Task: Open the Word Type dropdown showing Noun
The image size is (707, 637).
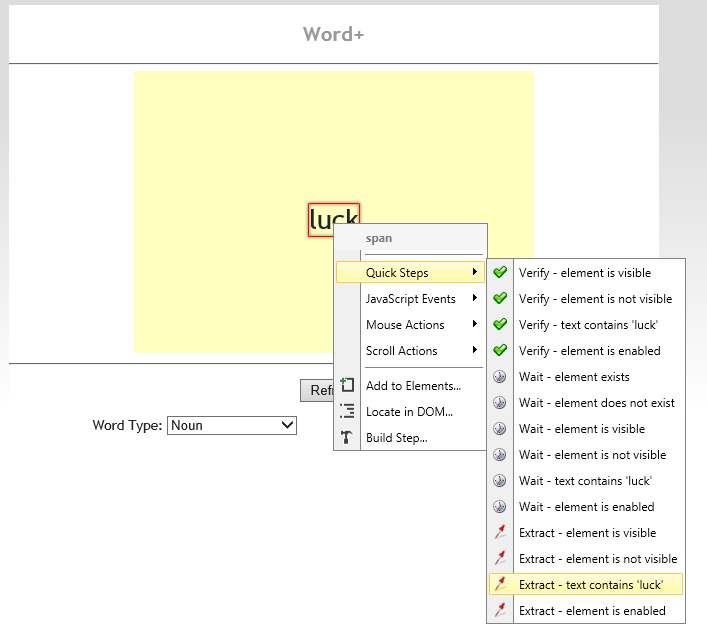Action: pos(232,425)
